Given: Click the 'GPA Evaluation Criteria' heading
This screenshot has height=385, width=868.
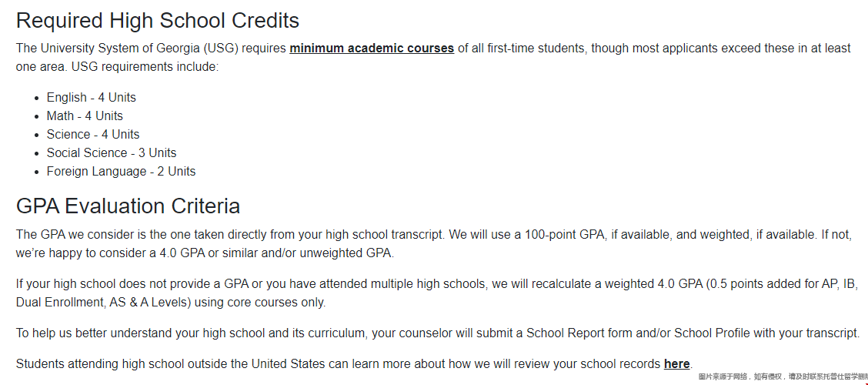Looking at the screenshot, I should tap(128, 206).
